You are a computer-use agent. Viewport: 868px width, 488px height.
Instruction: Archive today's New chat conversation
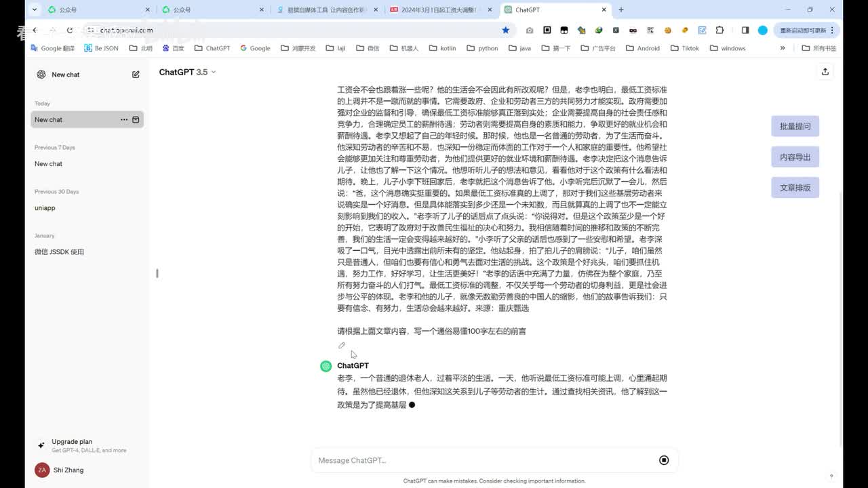(136, 120)
